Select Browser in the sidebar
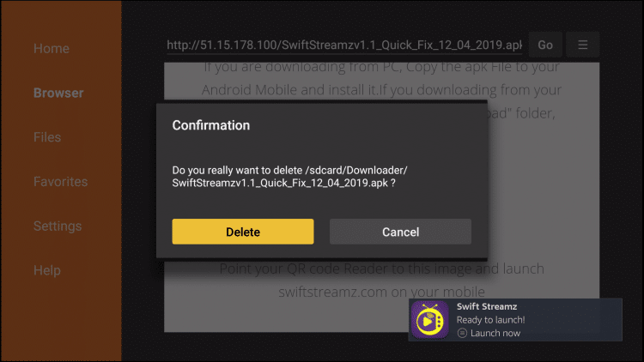The height and width of the screenshot is (362, 644). point(58,93)
